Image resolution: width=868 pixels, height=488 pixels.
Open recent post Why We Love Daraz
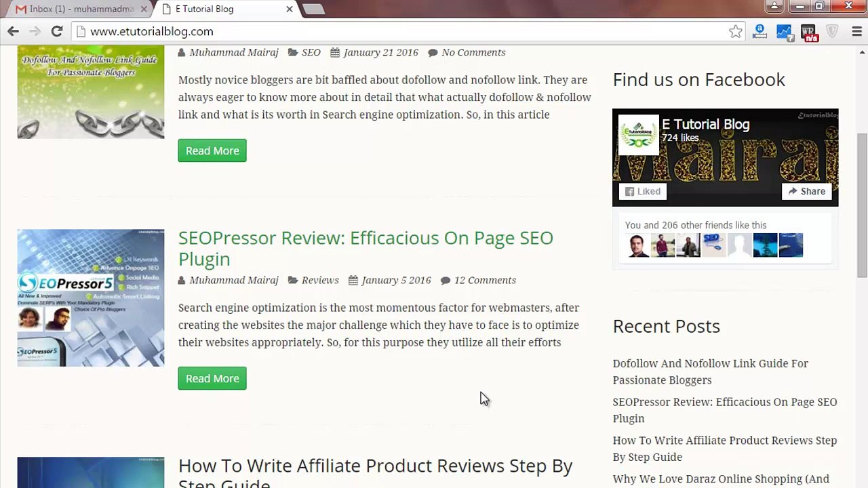click(x=721, y=480)
